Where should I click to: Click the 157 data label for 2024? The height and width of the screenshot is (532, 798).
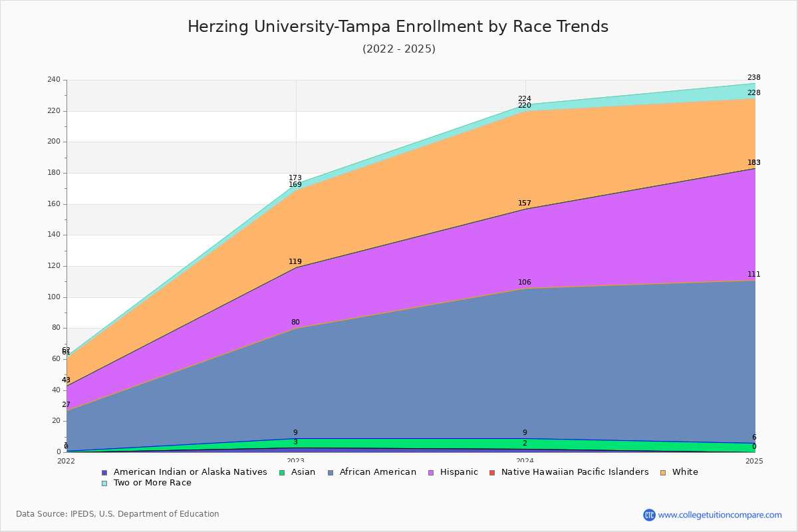coord(525,203)
